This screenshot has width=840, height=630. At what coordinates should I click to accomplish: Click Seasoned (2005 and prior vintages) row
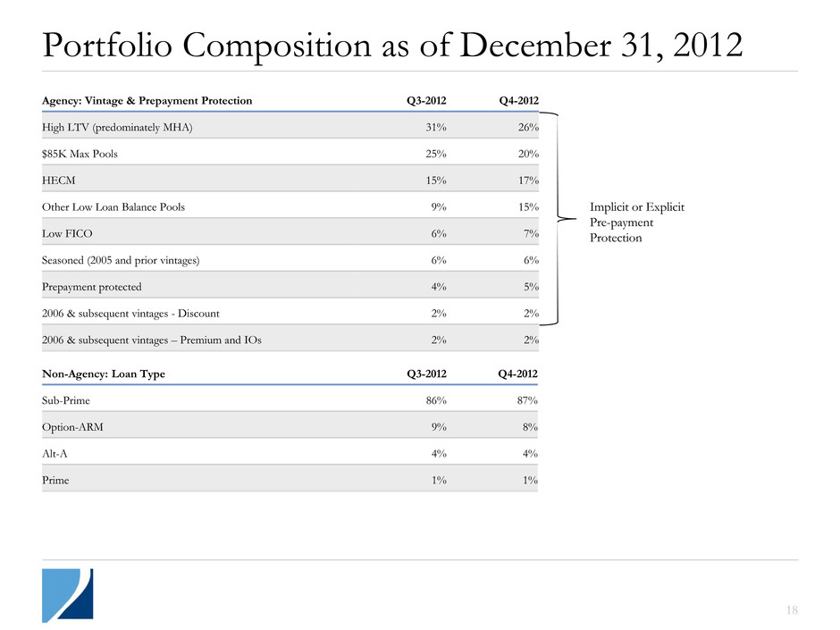[121, 260]
